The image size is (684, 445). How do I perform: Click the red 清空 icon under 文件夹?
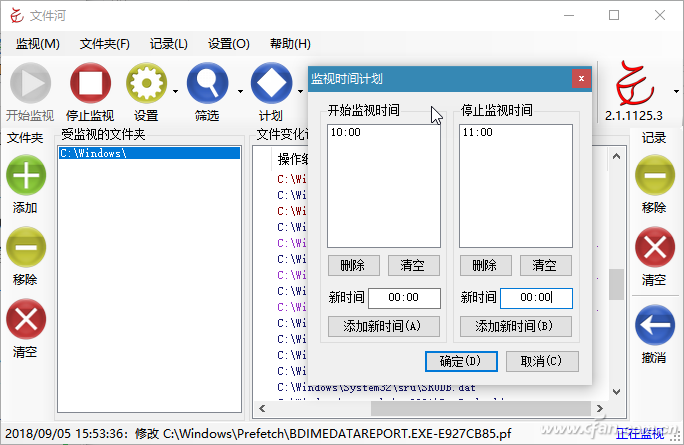coord(26,319)
